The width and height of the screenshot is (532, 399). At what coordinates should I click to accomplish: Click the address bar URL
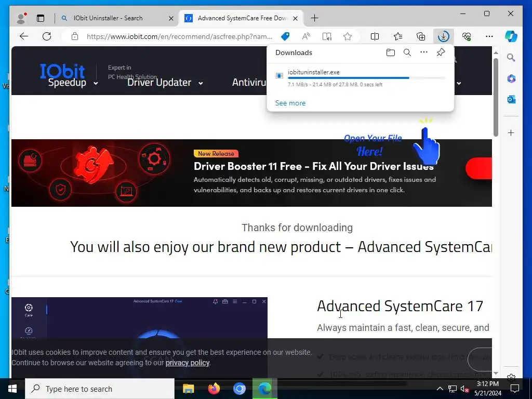pos(179,36)
